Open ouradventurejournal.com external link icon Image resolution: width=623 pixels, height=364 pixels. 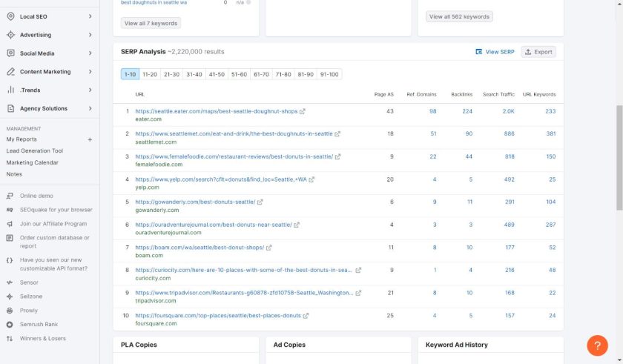[x=297, y=225]
